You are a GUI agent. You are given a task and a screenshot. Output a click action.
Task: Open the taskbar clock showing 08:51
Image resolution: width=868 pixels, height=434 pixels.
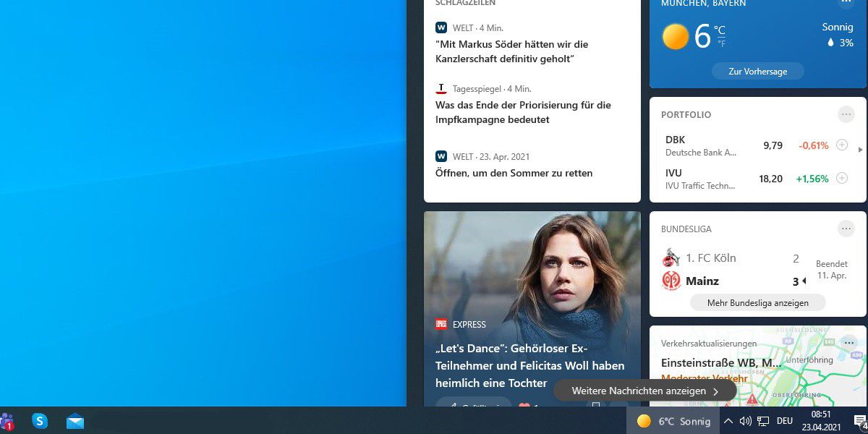pos(821,421)
